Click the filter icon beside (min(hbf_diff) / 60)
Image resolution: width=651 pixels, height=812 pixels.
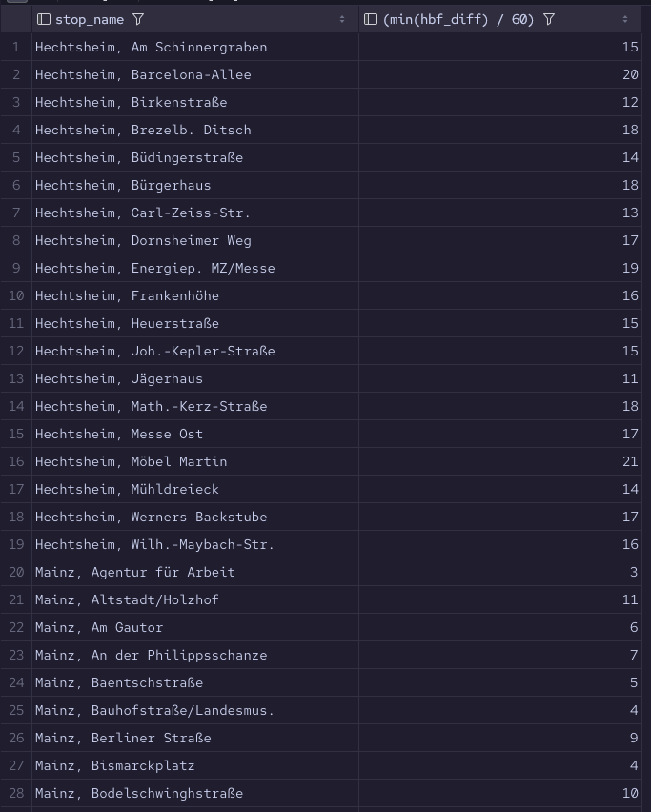click(x=549, y=19)
